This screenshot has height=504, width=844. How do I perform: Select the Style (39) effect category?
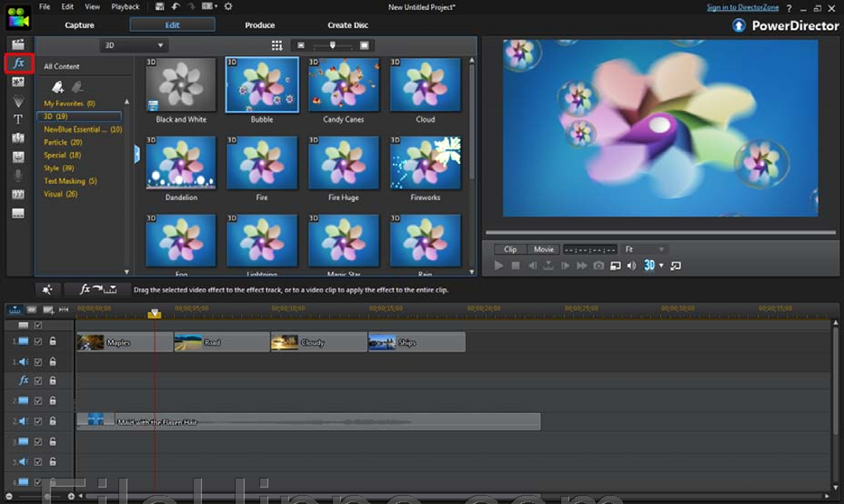coord(59,168)
